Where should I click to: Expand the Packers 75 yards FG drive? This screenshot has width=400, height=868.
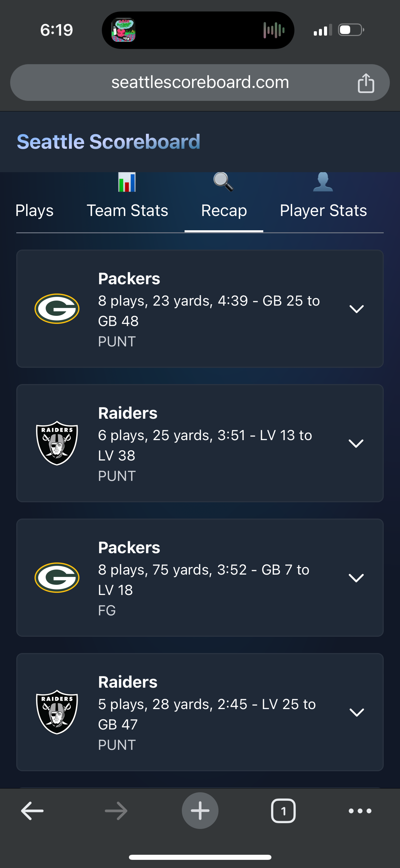200,578
